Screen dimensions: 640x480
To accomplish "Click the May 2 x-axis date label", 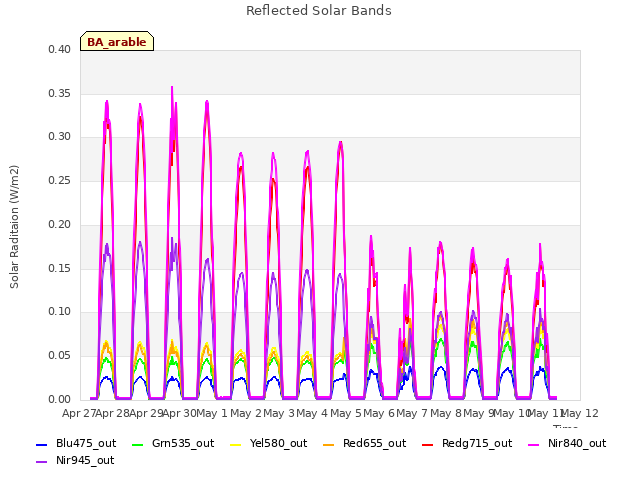I will point(246,413).
